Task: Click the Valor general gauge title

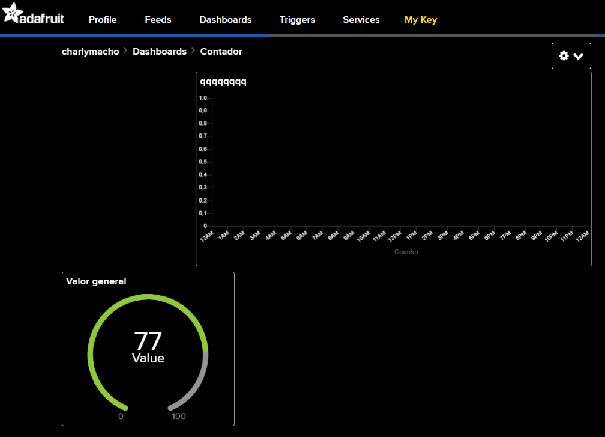Action: 96,281
